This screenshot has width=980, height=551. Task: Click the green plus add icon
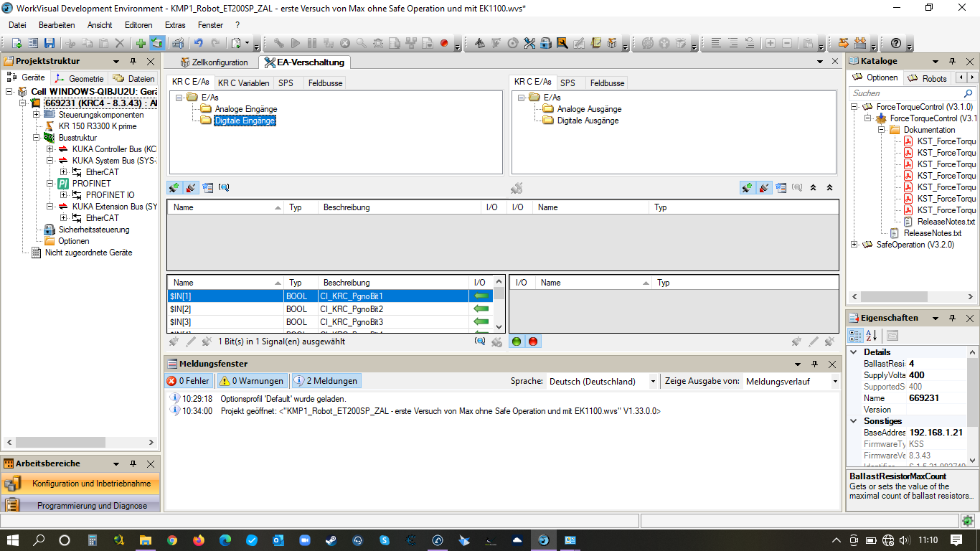[x=141, y=43]
